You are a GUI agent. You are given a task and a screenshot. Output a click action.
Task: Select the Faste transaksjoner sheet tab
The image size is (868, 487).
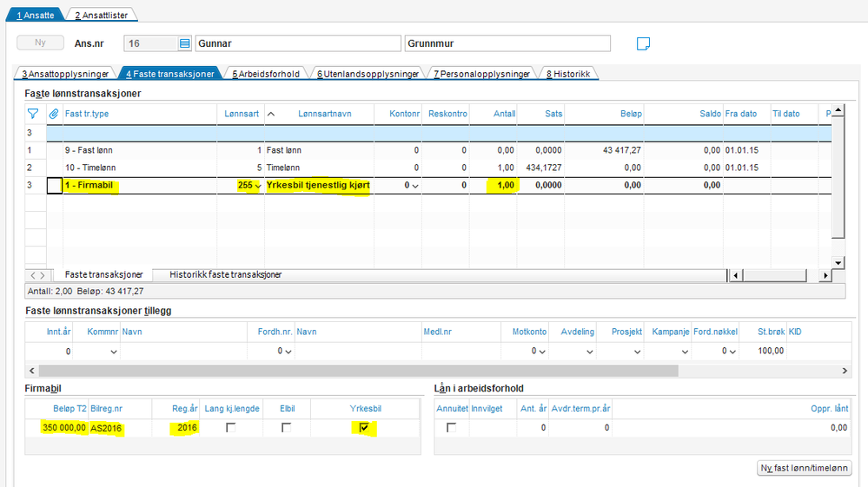[103, 274]
